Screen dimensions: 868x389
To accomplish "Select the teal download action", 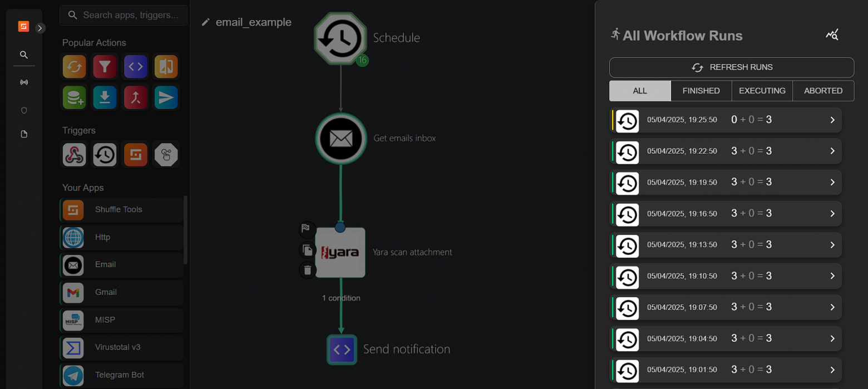I will point(105,97).
